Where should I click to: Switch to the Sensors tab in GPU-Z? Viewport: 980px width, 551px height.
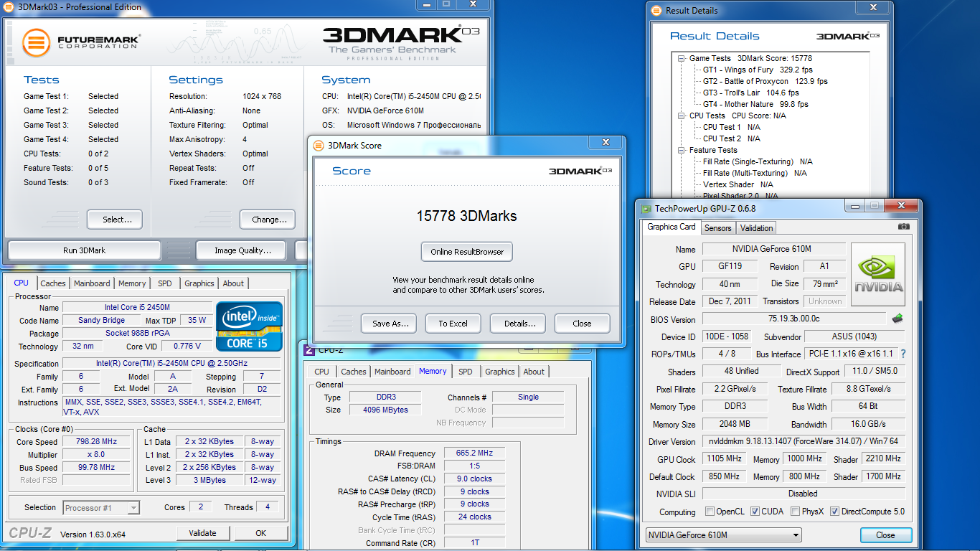click(717, 227)
